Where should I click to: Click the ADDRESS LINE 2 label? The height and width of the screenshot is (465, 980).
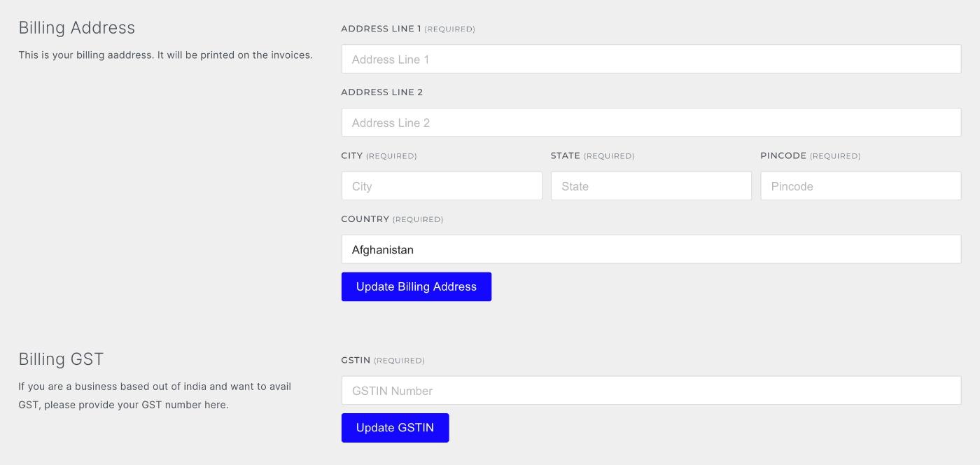(382, 92)
